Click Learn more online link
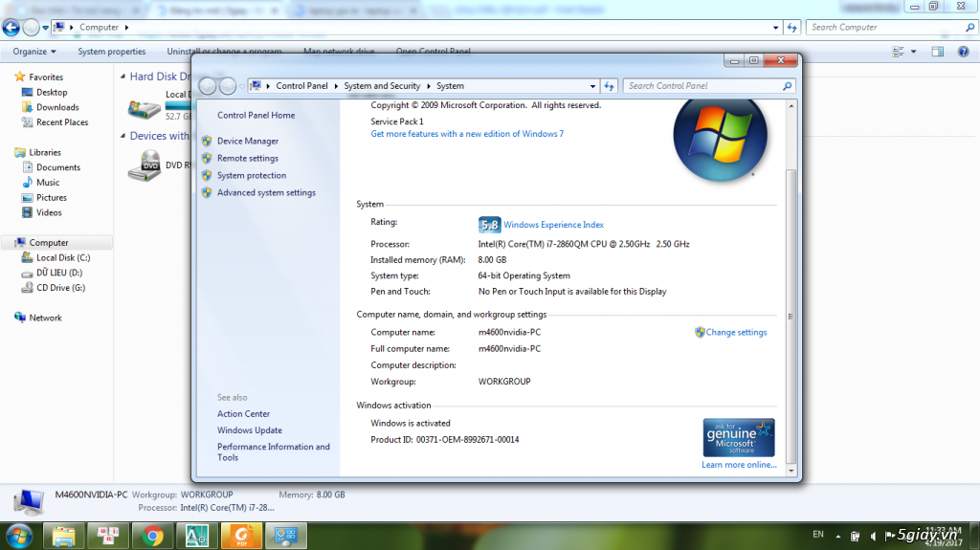The height and width of the screenshot is (550, 980). [x=739, y=465]
